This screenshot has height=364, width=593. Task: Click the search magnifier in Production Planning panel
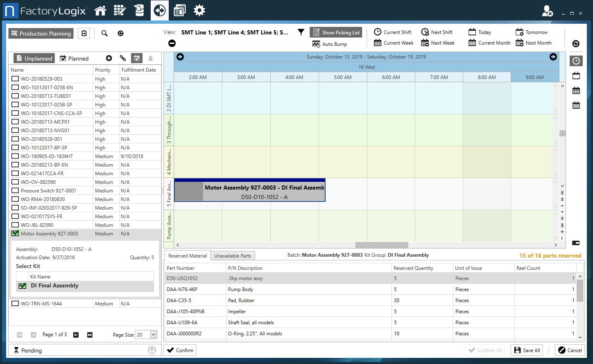coord(104,33)
